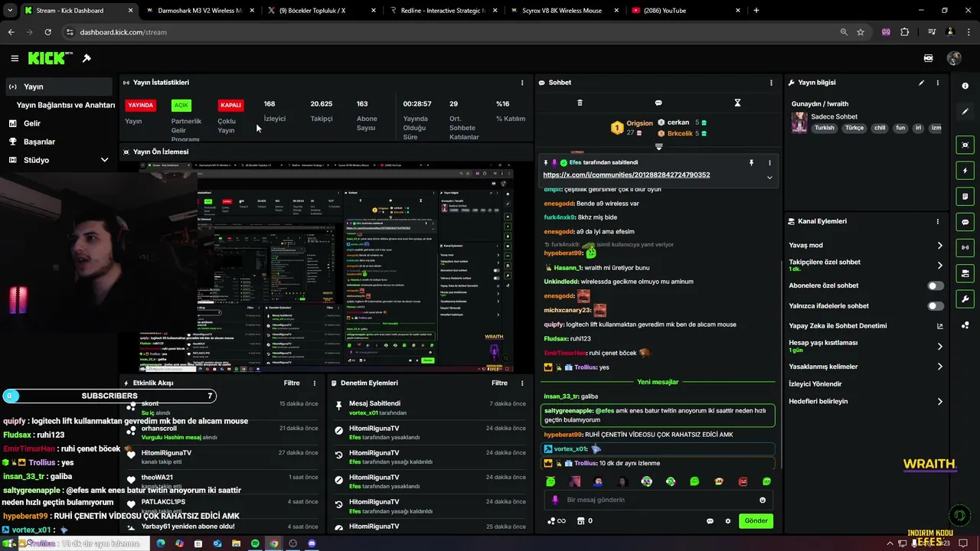Image resolution: width=980 pixels, height=551 pixels.
Task: Click the broadcast signal icon in right sidebar
Action: tap(965, 247)
